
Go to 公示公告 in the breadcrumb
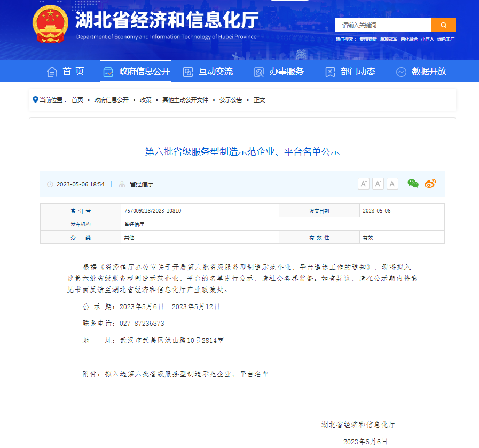[231, 100]
